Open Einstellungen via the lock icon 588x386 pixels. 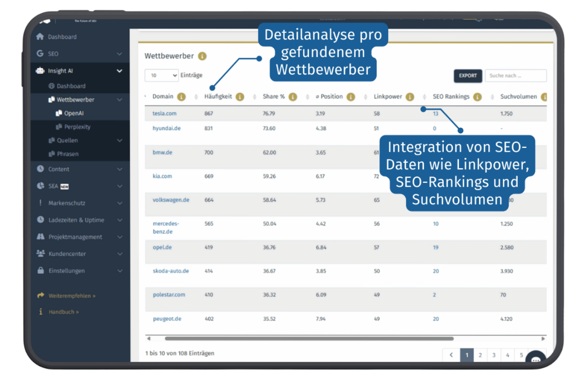coord(40,270)
